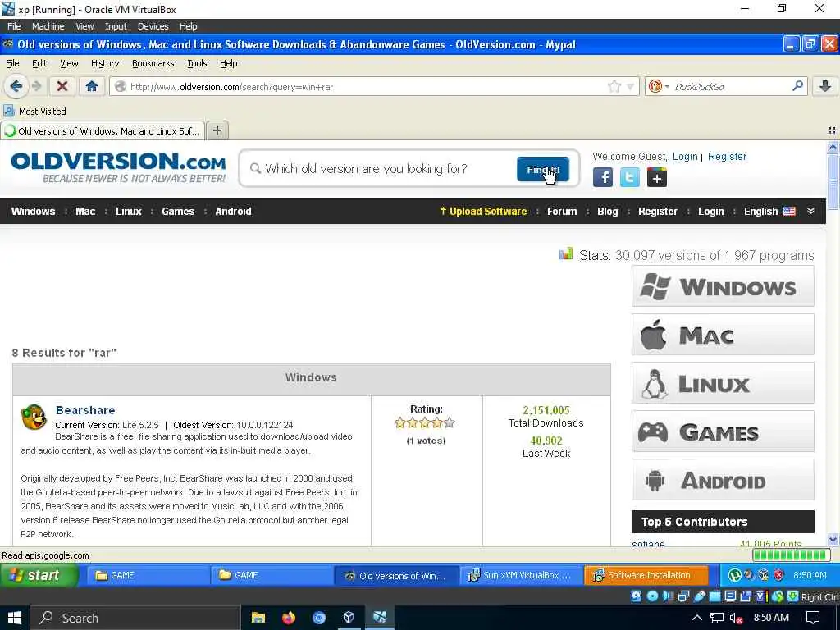Click the browser Forward arrow
This screenshot has height=630, width=840.
[x=37, y=85]
